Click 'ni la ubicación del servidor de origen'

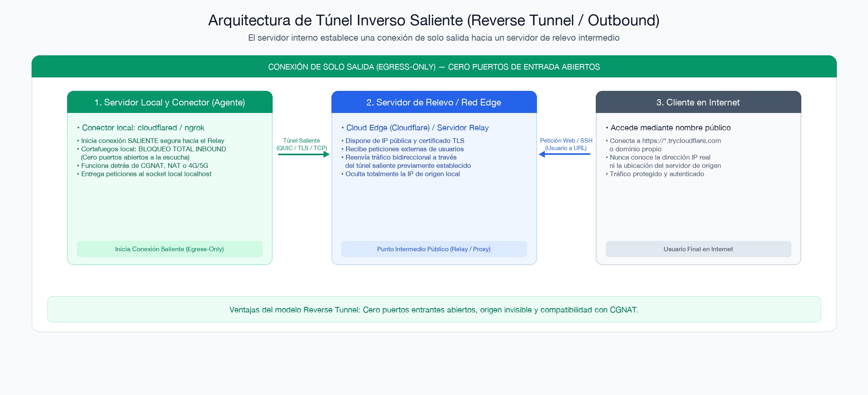pyautogui.click(x=665, y=166)
